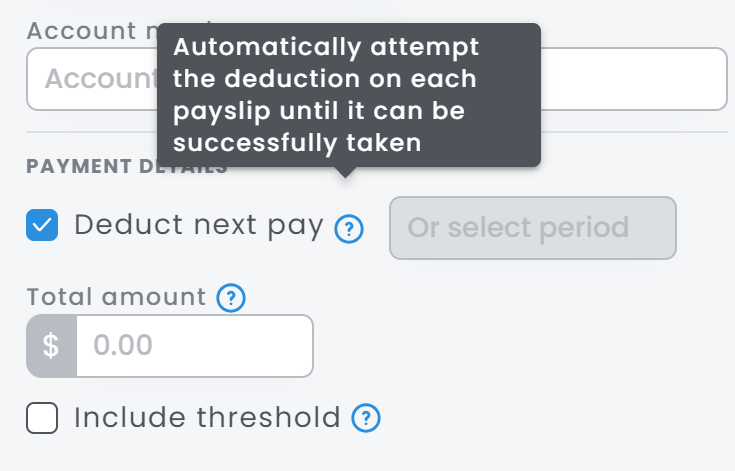The image size is (735, 471).
Task: Click the "Total amount" field label
Action: (116, 297)
